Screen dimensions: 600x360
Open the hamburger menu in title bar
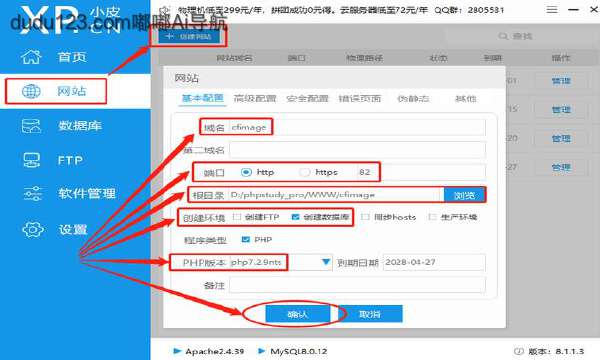[552, 10]
